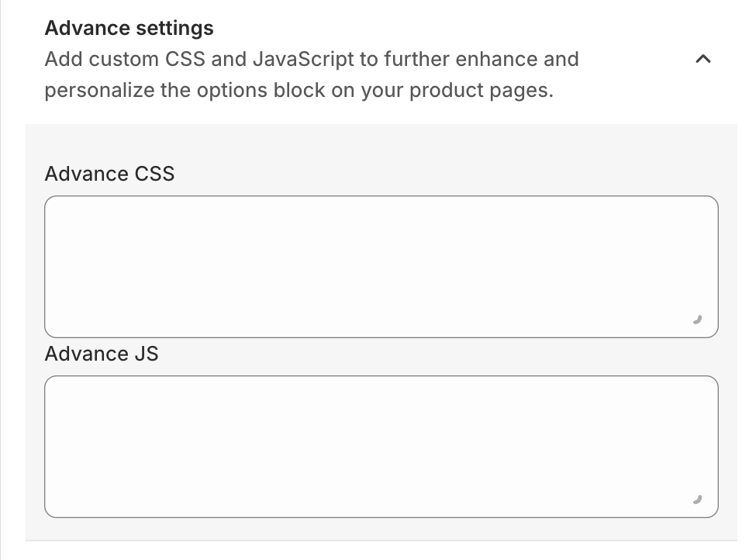The width and height of the screenshot is (749, 560).
Task: Focus the Advance JS text area
Action: tap(381, 446)
